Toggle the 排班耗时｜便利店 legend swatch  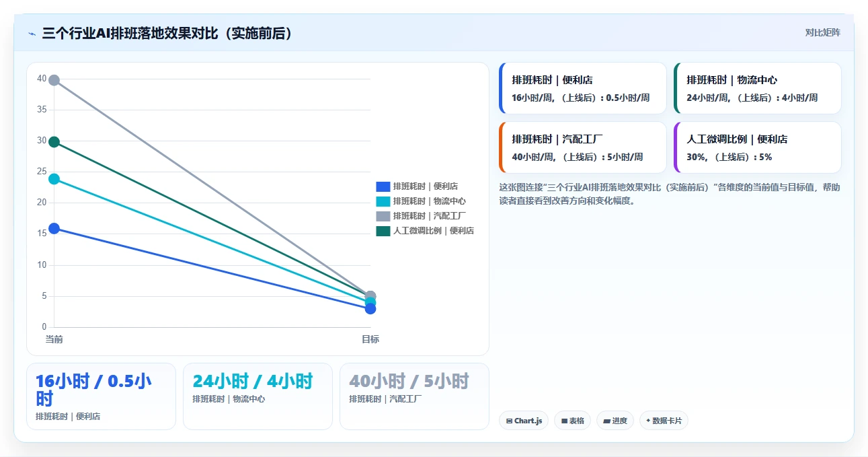[x=383, y=186]
